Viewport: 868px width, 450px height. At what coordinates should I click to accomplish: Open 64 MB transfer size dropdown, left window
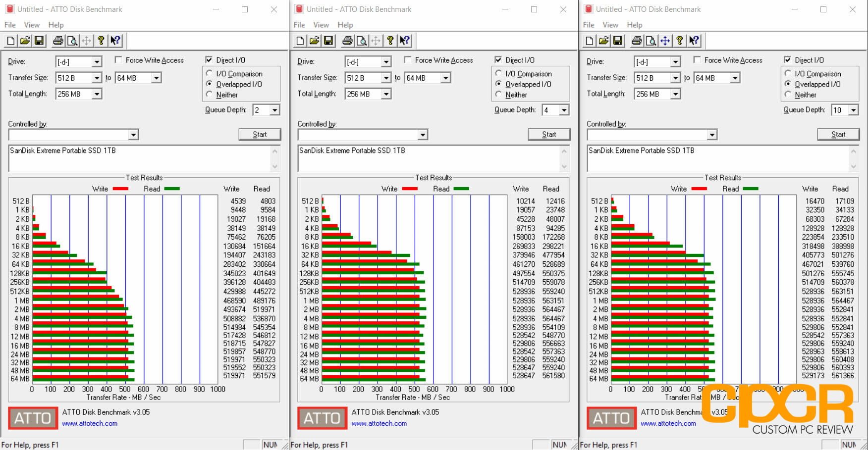click(x=157, y=78)
